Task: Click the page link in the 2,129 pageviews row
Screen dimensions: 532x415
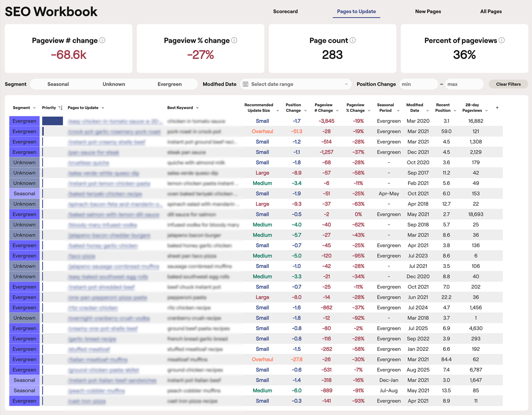Action: [x=93, y=152]
